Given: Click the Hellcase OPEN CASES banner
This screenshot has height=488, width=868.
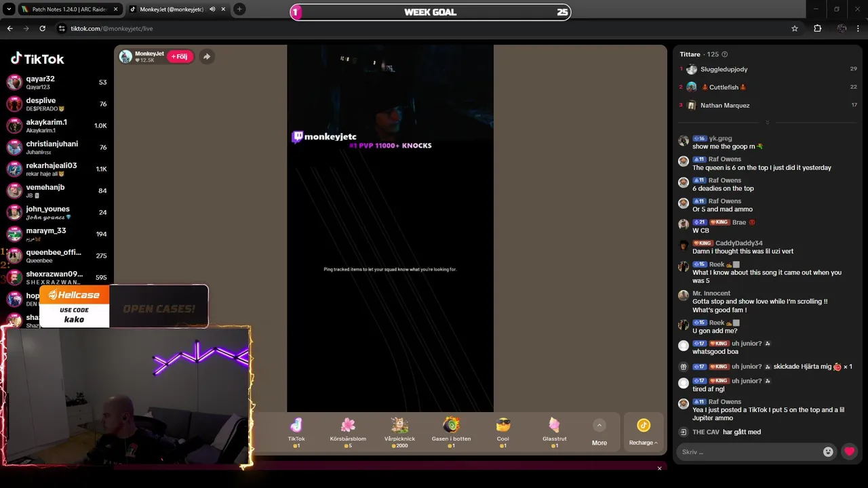Looking at the screenshot, I should (x=124, y=306).
